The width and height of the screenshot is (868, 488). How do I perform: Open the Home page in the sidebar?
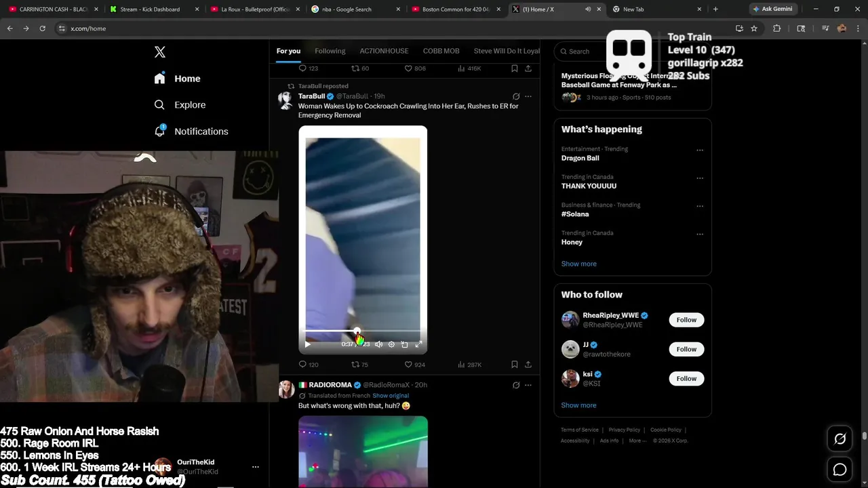177,79
